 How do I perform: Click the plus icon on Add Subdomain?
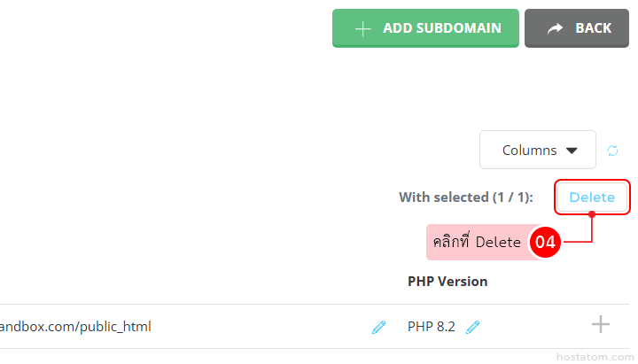pyautogui.click(x=362, y=28)
